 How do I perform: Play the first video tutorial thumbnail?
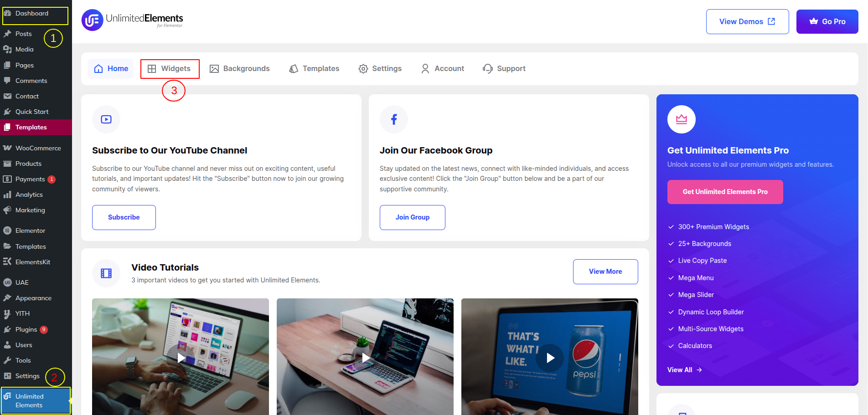tap(181, 358)
